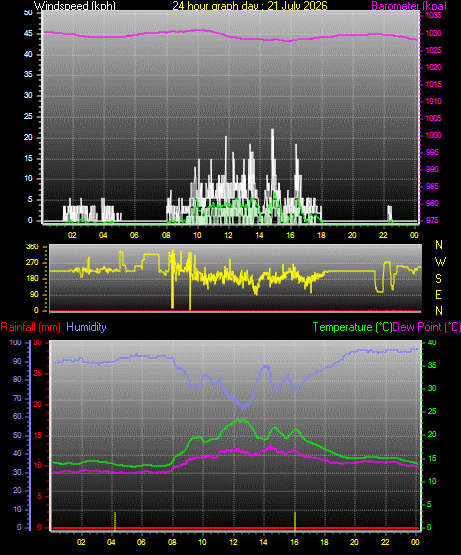Click the 1015 barometer axis value
Viewport: 461px width, 555px height.
point(433,84)
